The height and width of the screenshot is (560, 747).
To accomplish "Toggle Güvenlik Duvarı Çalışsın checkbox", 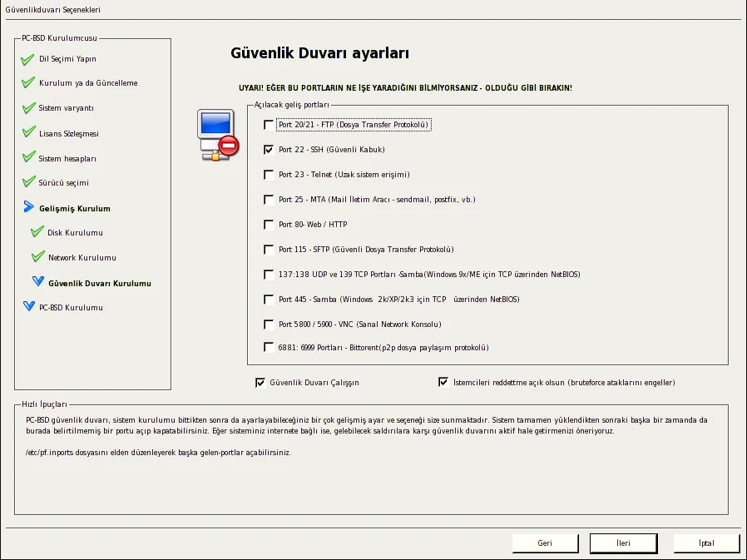I will [x=260, y=382].
